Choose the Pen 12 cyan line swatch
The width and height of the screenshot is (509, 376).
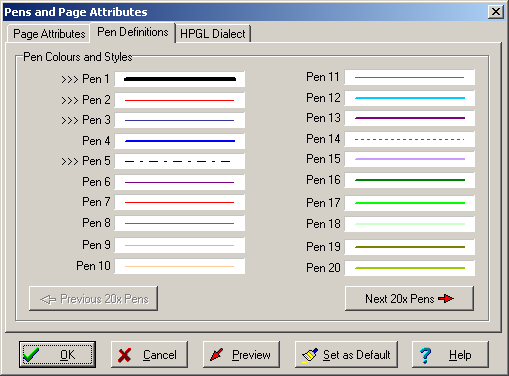click(410, 98)
